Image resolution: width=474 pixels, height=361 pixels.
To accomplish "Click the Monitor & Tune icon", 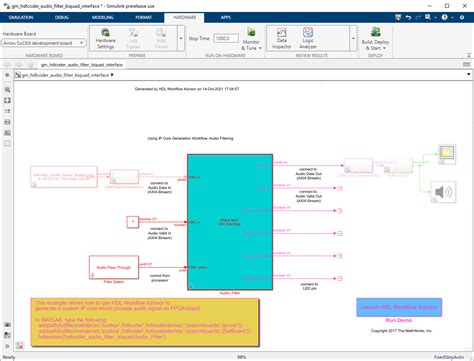I will click(251, 32).
